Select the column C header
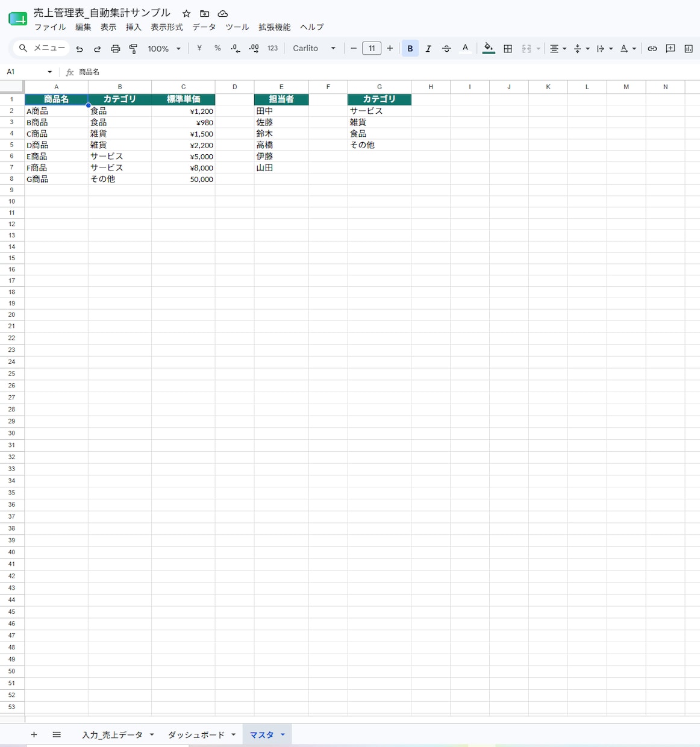Viewport: 700px width, 747px height. click(183, 87)
